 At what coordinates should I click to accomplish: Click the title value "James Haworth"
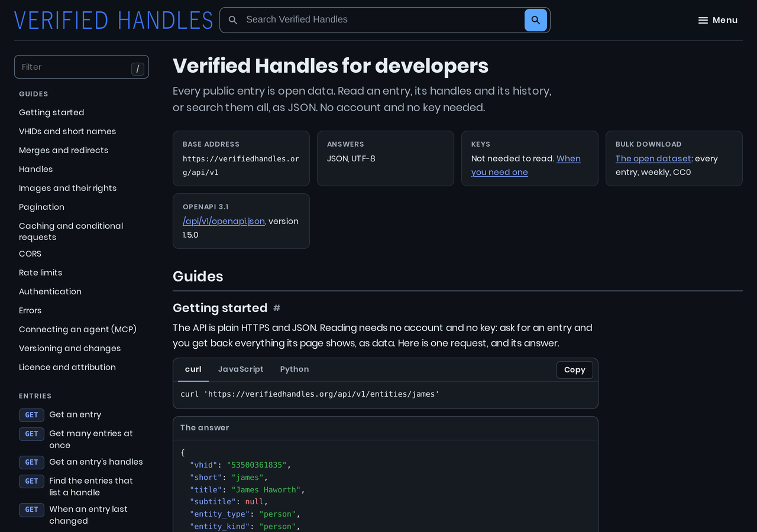click(x=266, y=489)
